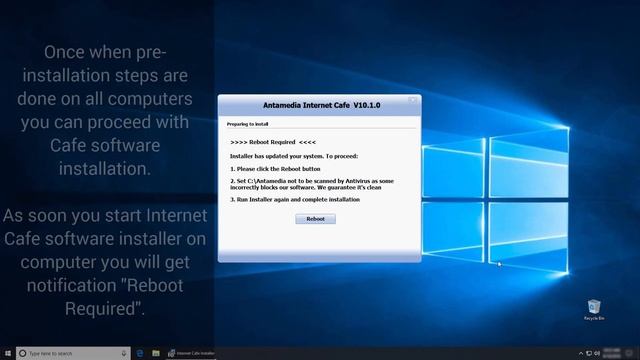This screenshot has height=360, width=640.
Task: Activate the microphone icon in the search box
Action: click(124, 353)
